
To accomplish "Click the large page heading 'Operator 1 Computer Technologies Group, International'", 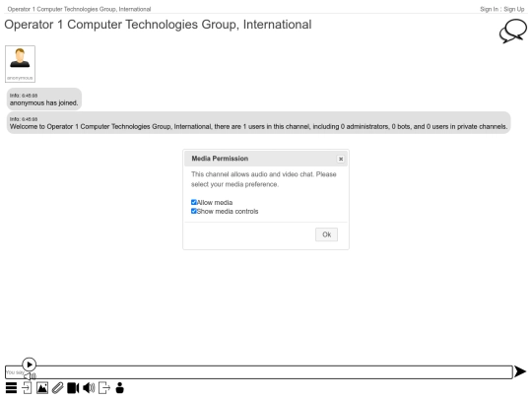I will (x=158, y=25).
